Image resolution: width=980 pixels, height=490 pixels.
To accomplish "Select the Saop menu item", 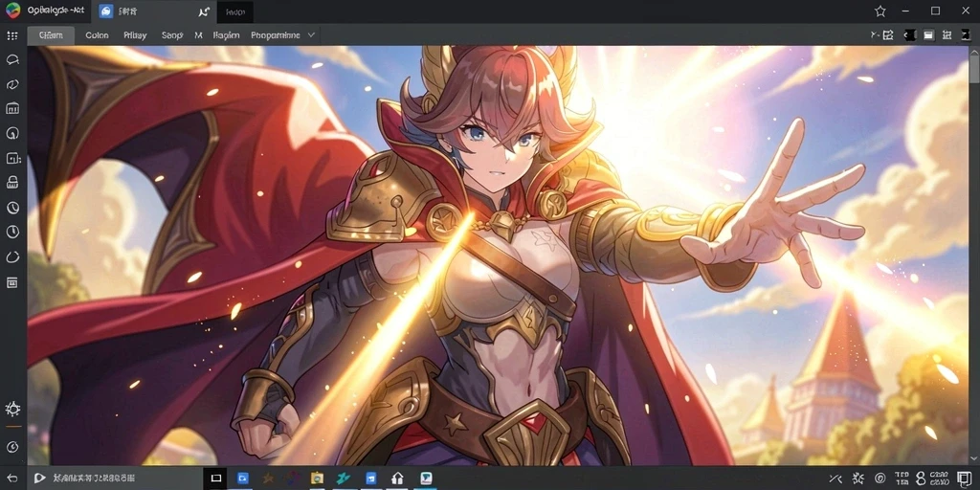I will coord(172,35).
